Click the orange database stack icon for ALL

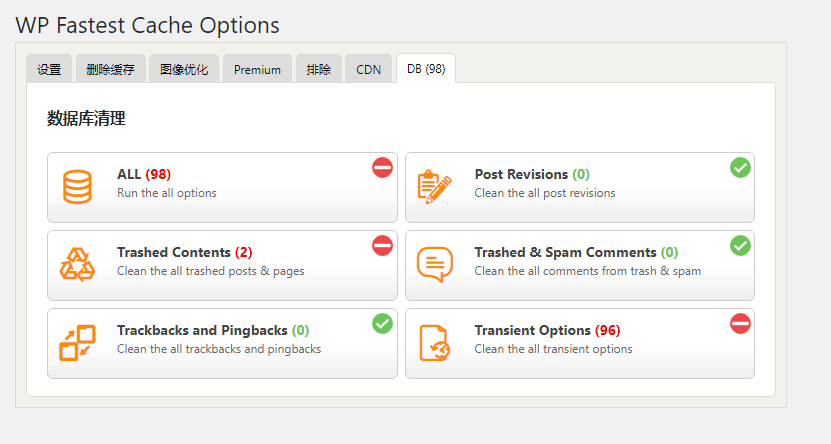point(77,187)
